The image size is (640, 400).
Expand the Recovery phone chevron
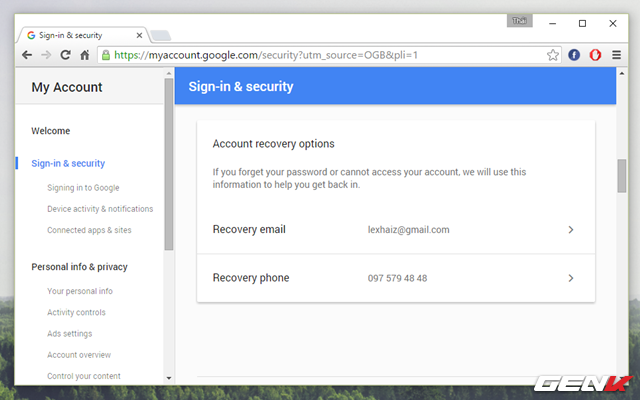point(571,278)
